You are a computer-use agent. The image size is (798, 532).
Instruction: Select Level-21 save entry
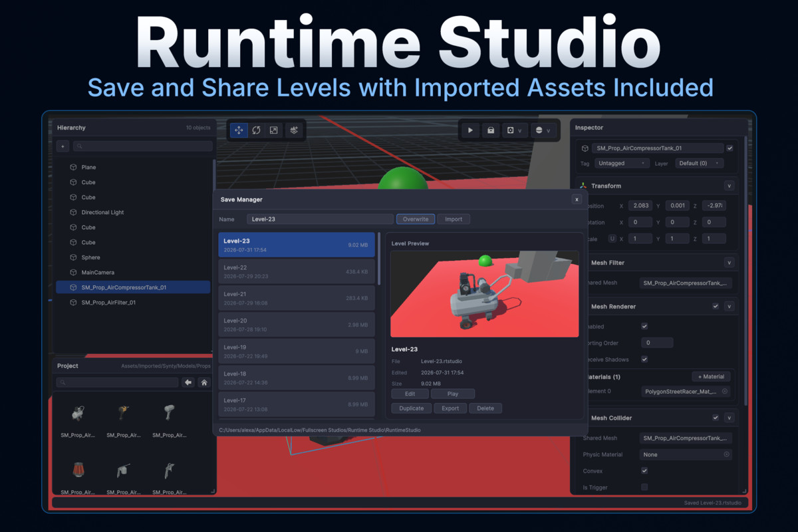tap(297, 298)
